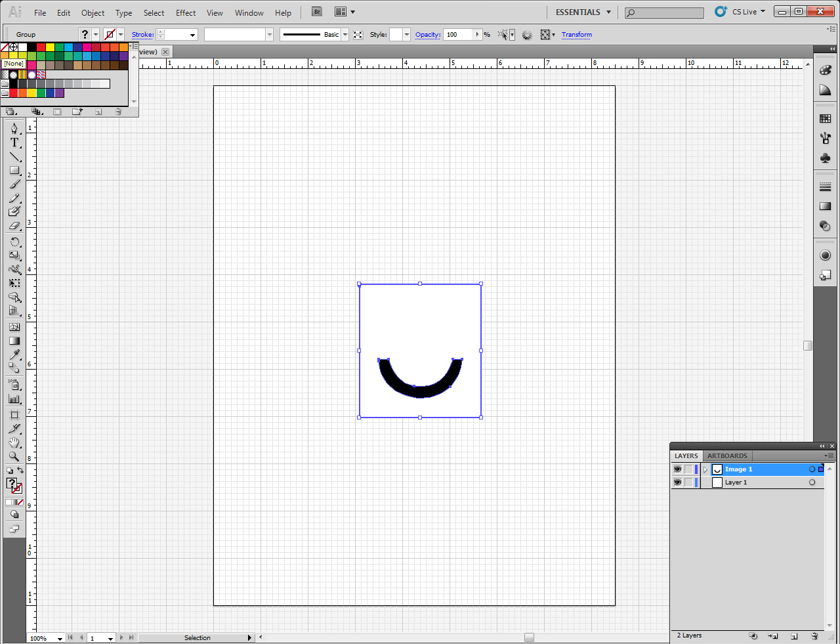Click the search field in application bar
This screenshot has height=644, width=840.
point(664,12)
